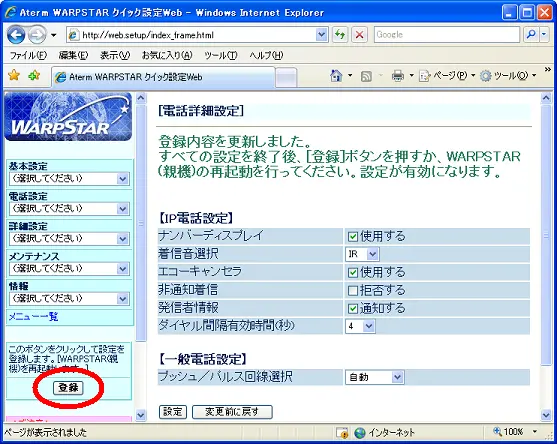The width and height of the screenshot is (557, 444).
Task: Click the 100% zoom level control
Action: pyautogui.click(x=509, y=432)
